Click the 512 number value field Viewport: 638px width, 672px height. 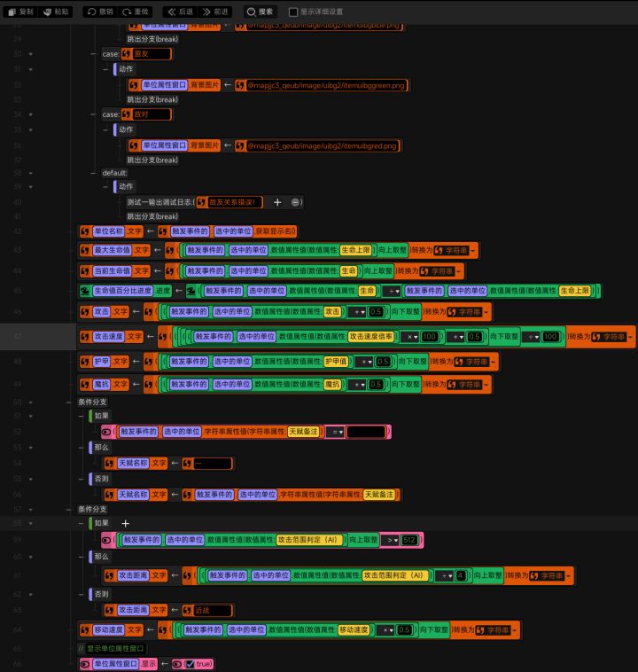[409, 540]
